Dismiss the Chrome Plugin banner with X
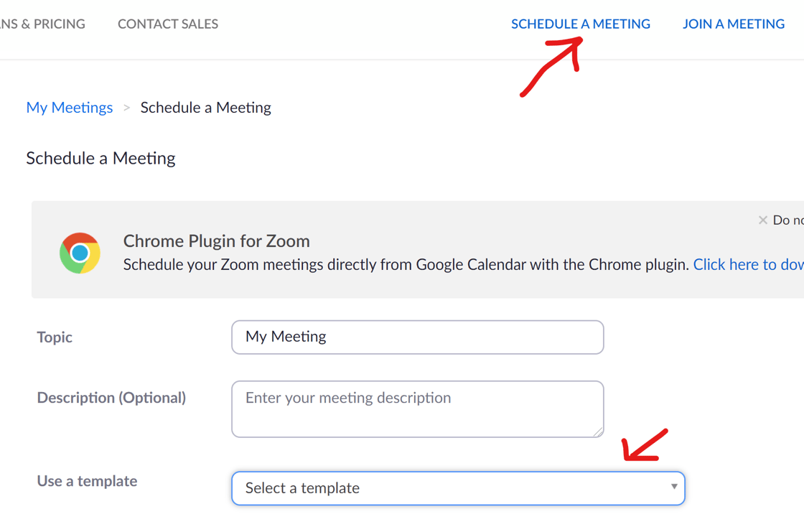 click(762, 220)
